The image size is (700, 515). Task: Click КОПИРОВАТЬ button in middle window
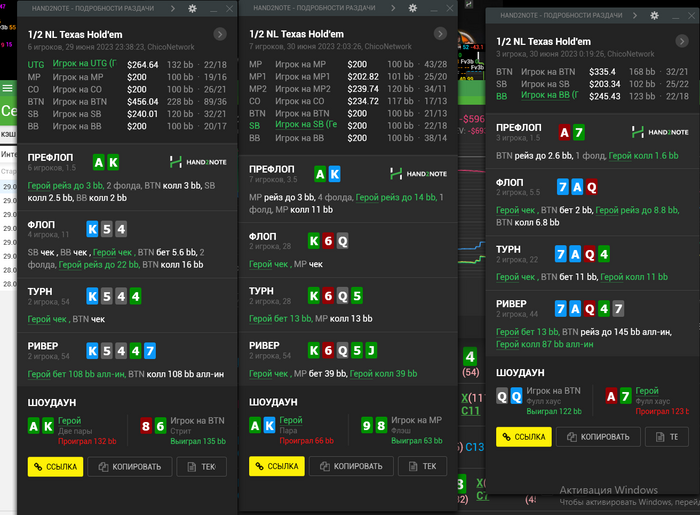(x=351, y=466)
